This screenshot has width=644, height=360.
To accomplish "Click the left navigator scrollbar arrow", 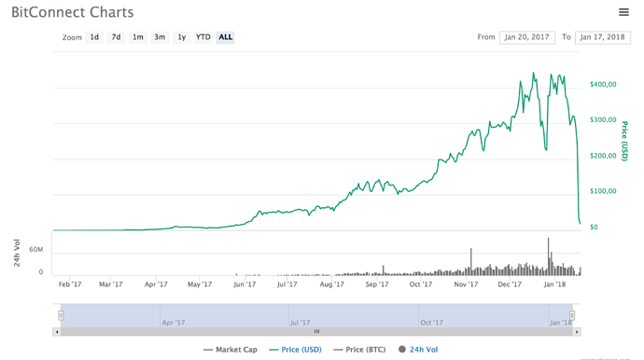I will (x=57, y=332).
